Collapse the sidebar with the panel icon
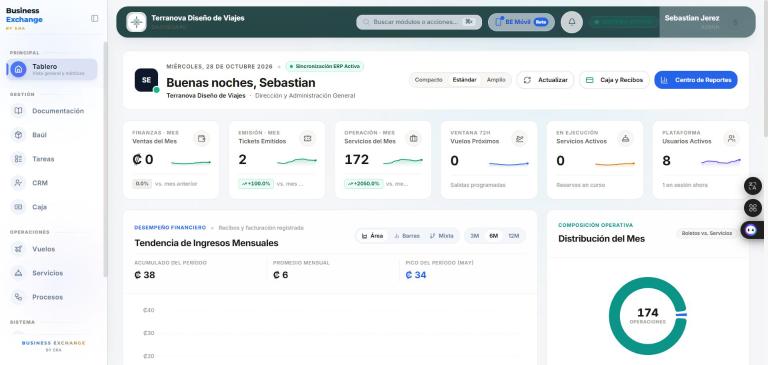 pos(95,19)
